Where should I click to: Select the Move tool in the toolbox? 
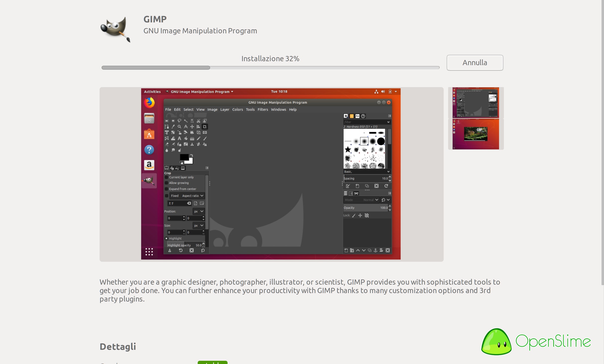point(192,127)
